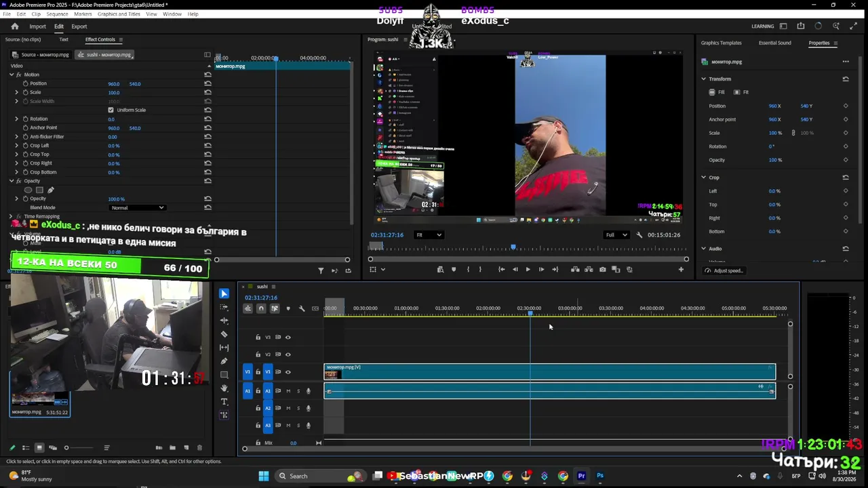Step forward one frame
The width and height of the screenshot is (868, 488).
(x=541, y=270)
